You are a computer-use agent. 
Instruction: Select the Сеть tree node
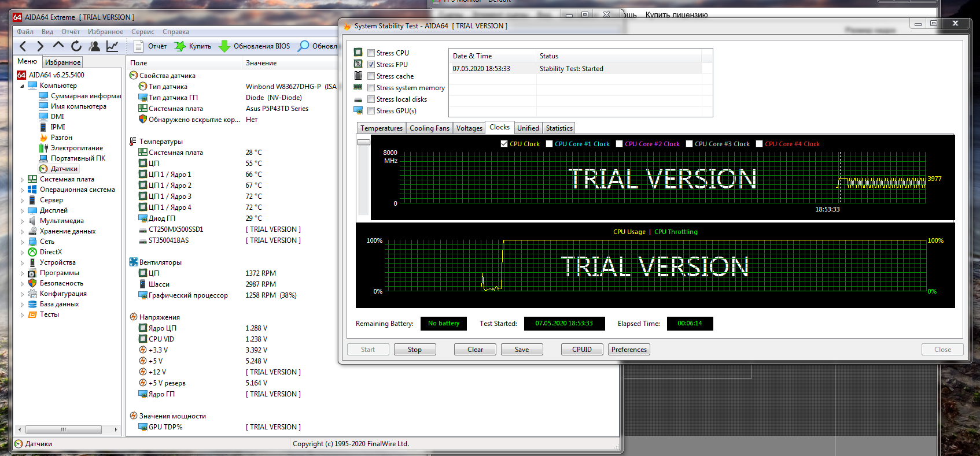coord(41,242)
